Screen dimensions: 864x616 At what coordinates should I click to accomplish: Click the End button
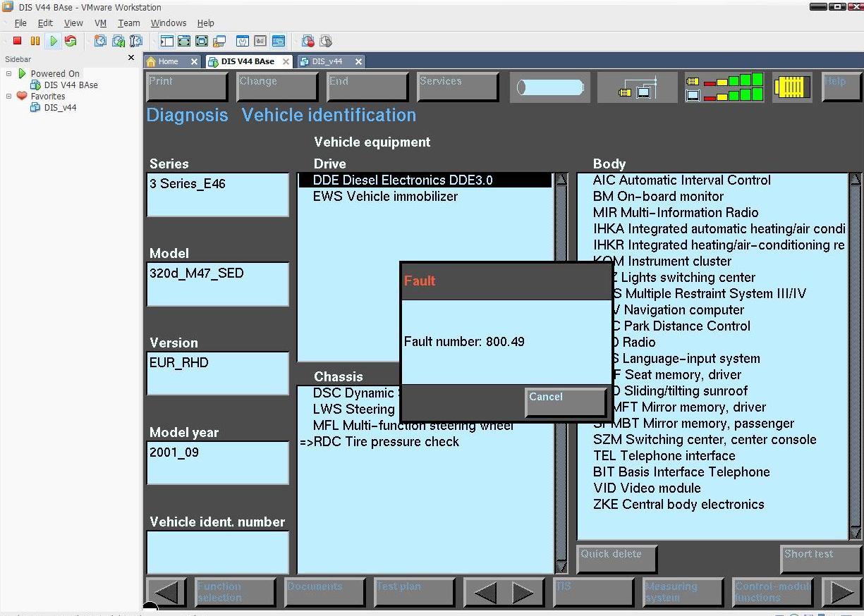367,87
